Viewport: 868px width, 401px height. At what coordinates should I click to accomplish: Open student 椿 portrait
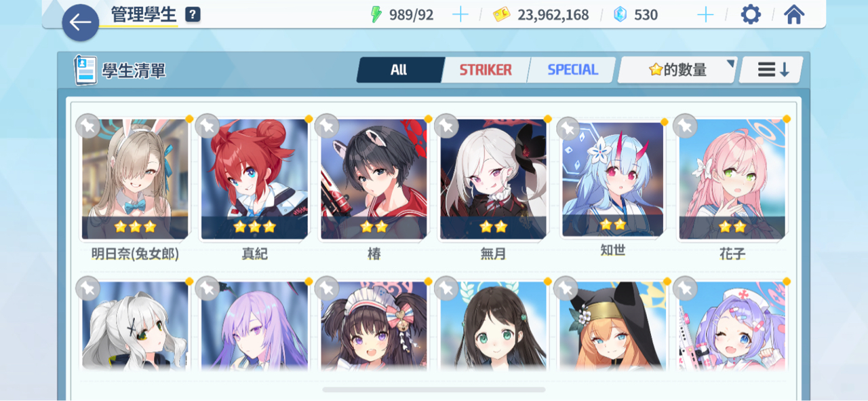(x=374, y=179)
